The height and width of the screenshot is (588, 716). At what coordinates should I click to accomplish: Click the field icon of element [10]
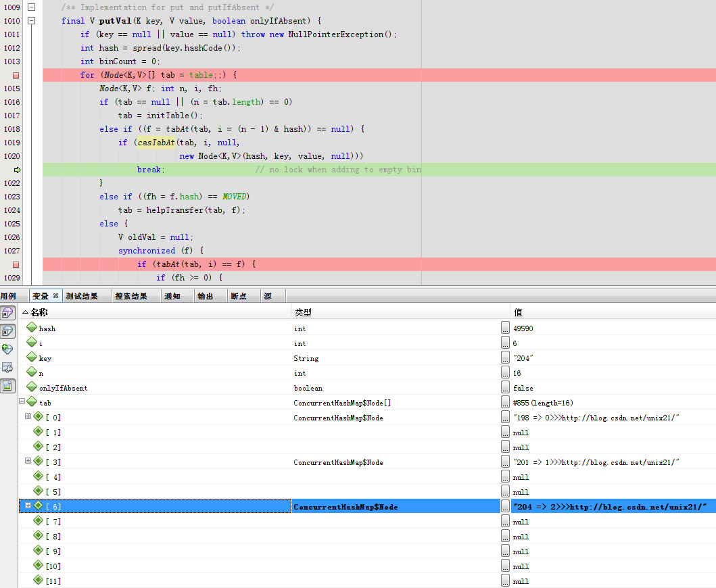[39, 565]
